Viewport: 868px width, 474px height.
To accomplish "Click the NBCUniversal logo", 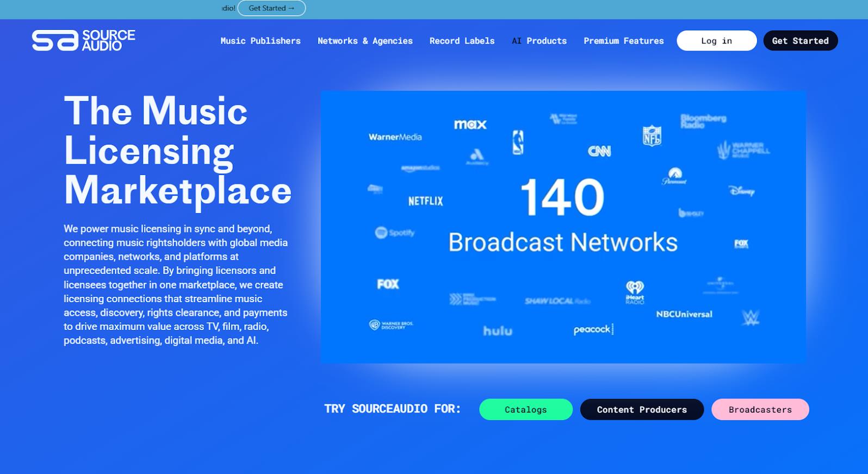I will click(x=684, y=314).
